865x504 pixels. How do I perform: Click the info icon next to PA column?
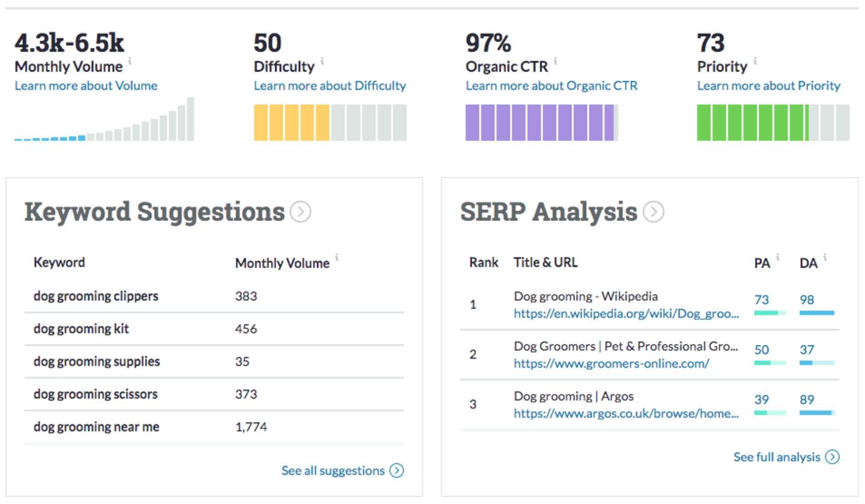(x=778, y=257)
